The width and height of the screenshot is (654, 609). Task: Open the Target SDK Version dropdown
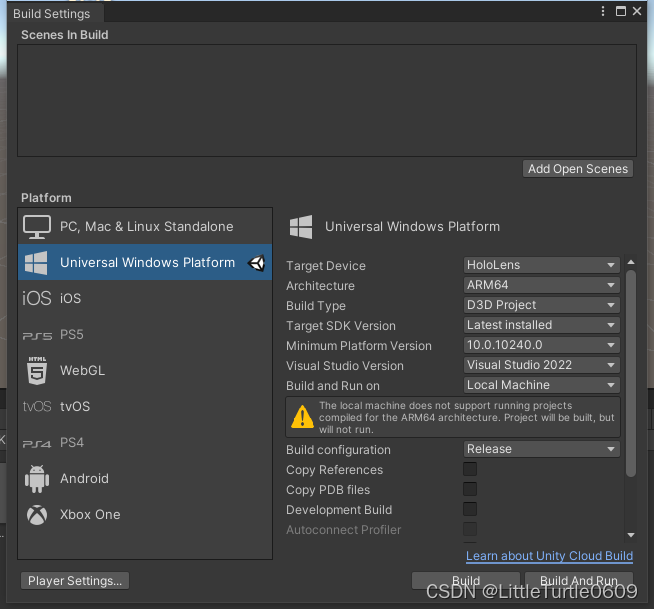point(541,325)
